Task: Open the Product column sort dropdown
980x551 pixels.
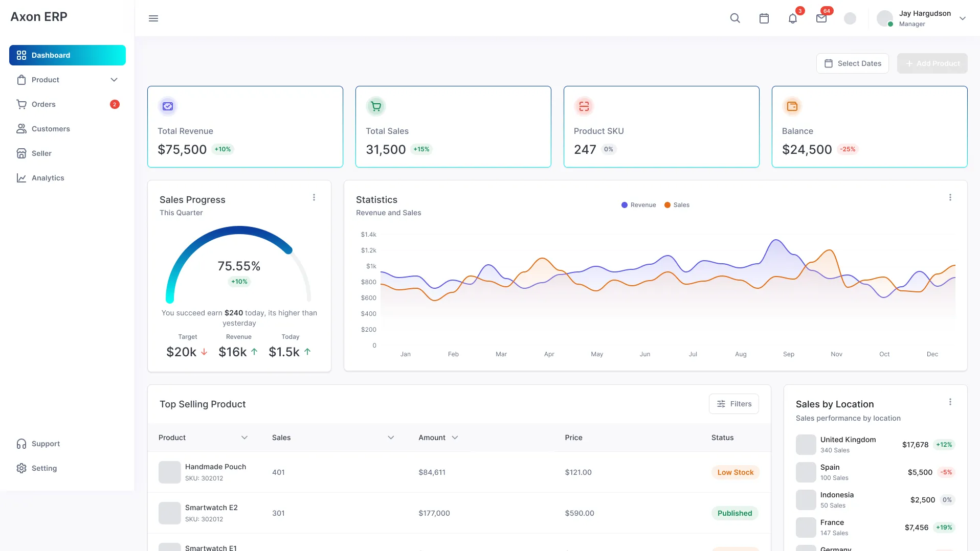Action: [245, 438]
